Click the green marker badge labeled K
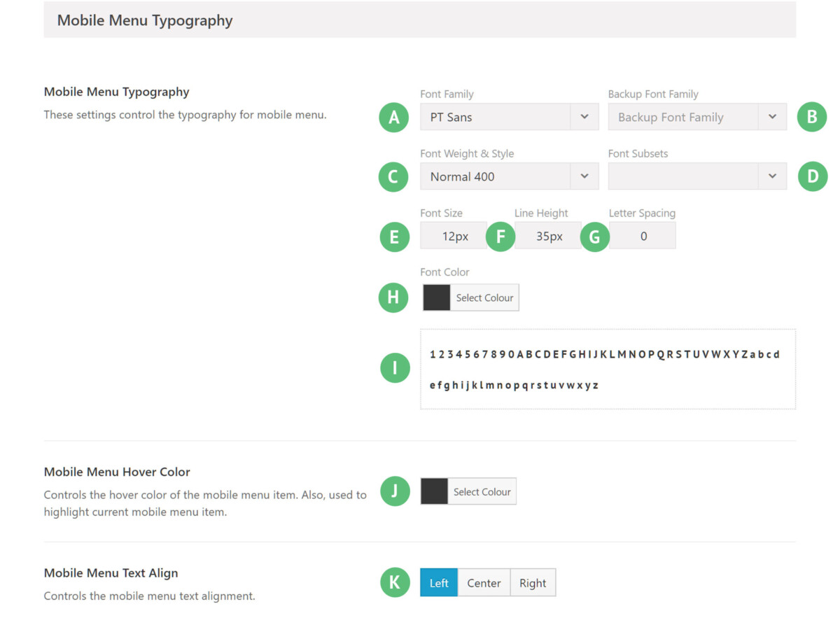This screenshot has height=639, width=840. coord(395,582)
